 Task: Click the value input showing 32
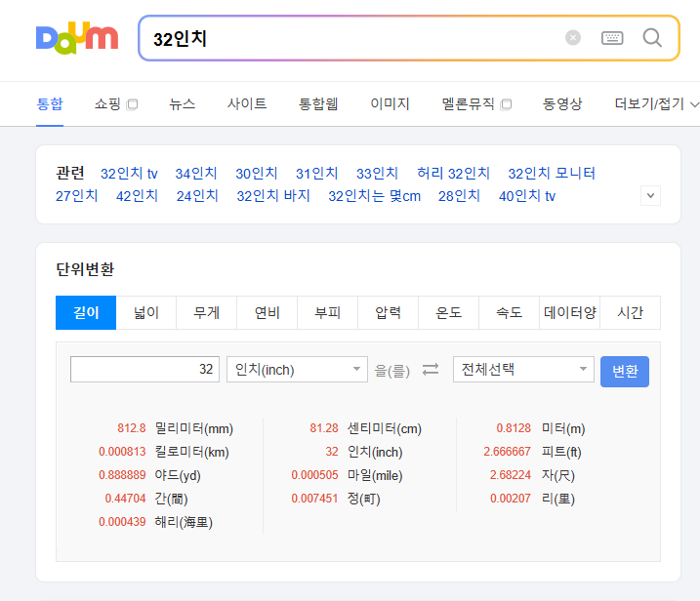tap(144, 369)
